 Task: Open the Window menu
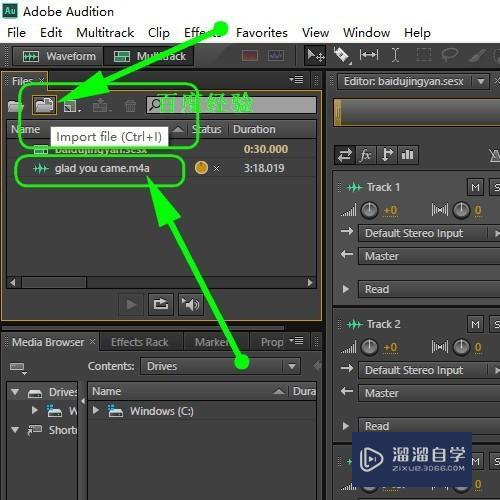pyautogui.click(x=366, y=33)
